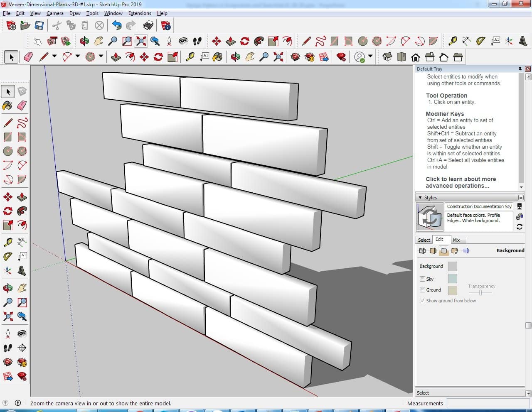The image size is (532, 412).
Task: Expand the user account dropdown arrow
Action: coord(370,56)
